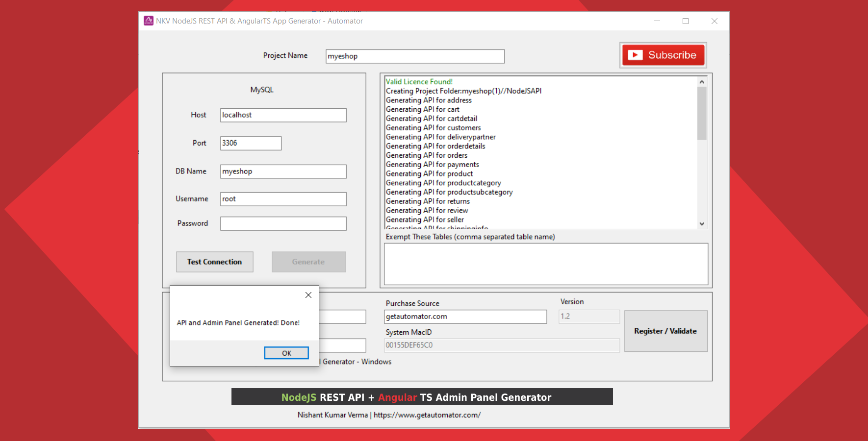
Task: Click the app logo icon in title bar
Action: click(148, 21)
